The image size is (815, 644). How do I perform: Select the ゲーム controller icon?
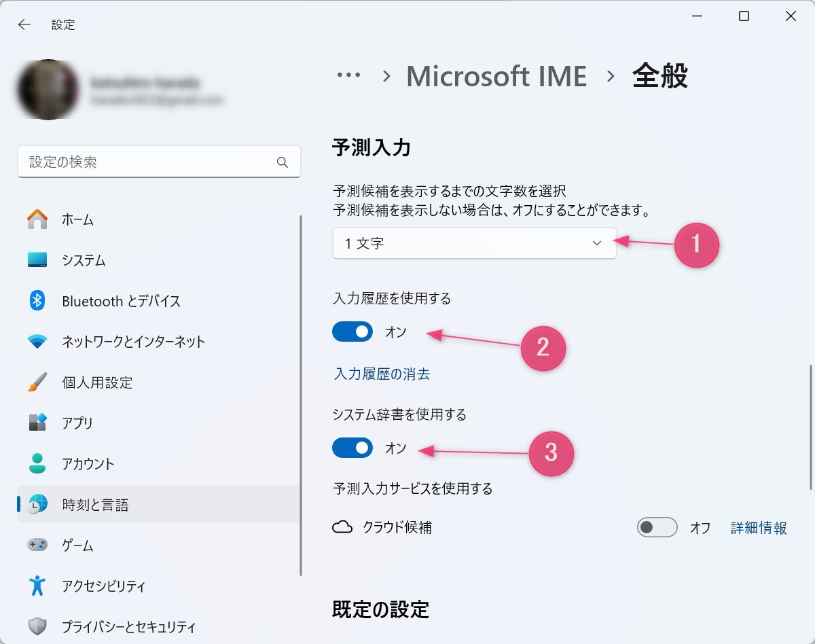(37, 545)
